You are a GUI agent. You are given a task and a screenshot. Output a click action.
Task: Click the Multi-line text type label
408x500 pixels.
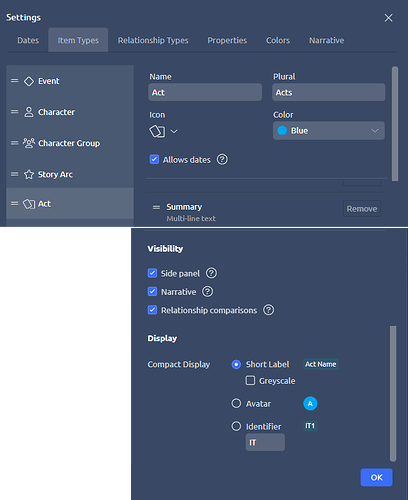point(191,219)
